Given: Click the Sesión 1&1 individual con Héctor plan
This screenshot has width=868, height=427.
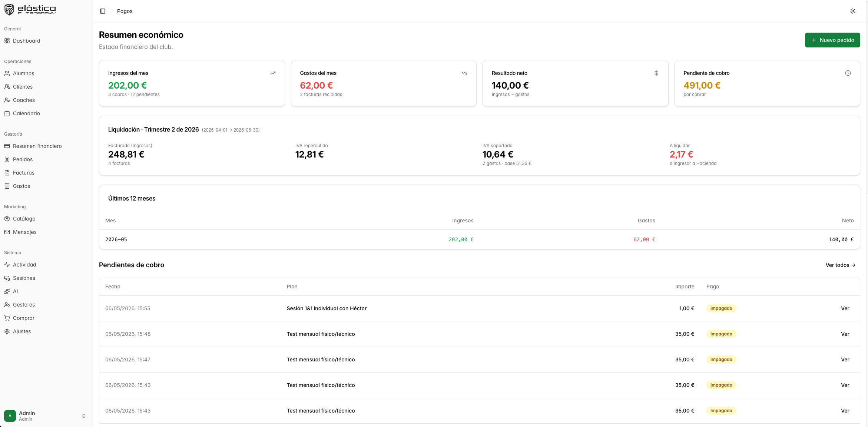Looking at the screenshot, I should (327, 308).
